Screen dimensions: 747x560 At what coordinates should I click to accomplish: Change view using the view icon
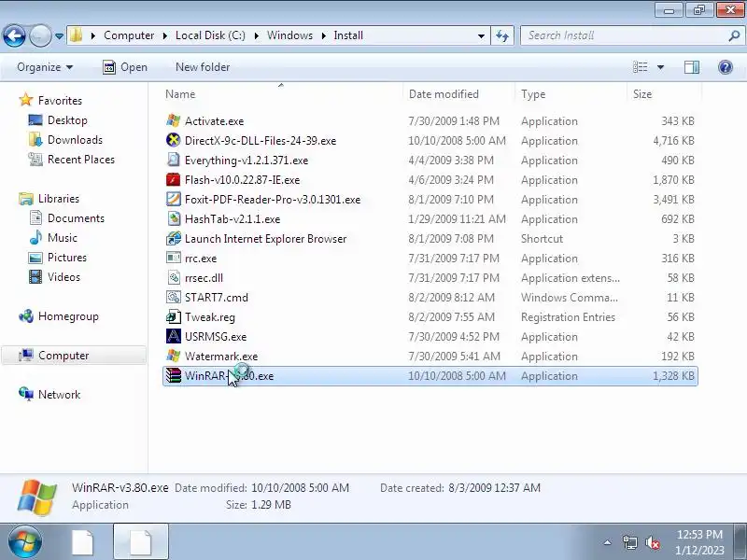pos(640,67)
